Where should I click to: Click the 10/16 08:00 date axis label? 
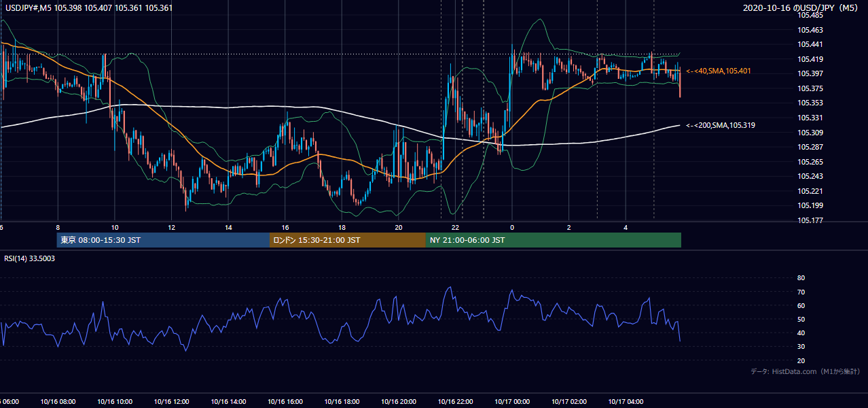coord(58,401)
